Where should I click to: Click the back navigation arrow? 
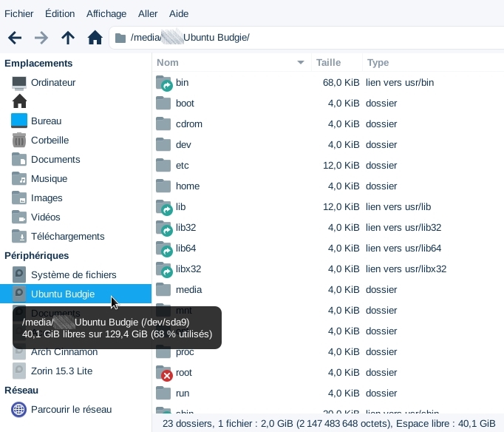(x=15, y=38)
